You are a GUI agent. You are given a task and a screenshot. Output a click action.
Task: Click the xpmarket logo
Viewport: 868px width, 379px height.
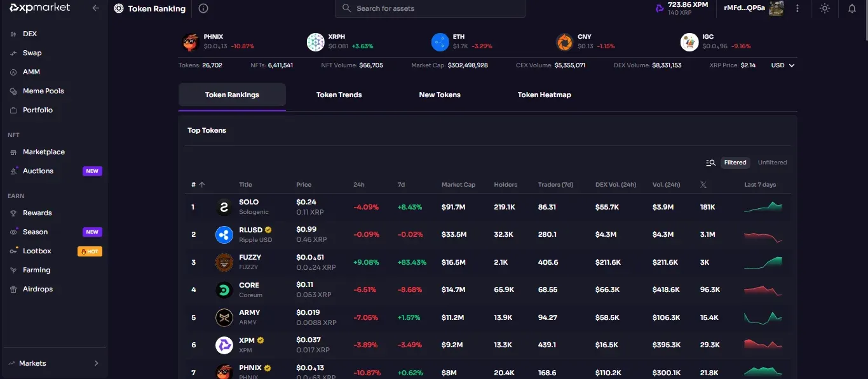(39, 8)
